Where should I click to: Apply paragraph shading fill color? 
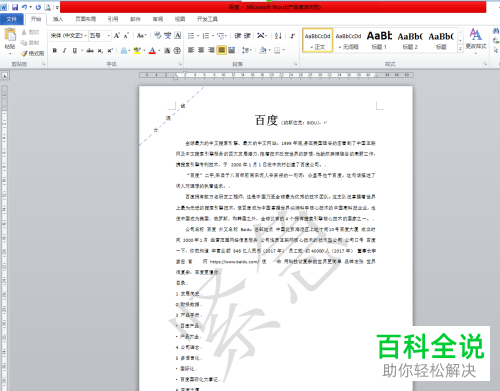[x=263, y=50]
